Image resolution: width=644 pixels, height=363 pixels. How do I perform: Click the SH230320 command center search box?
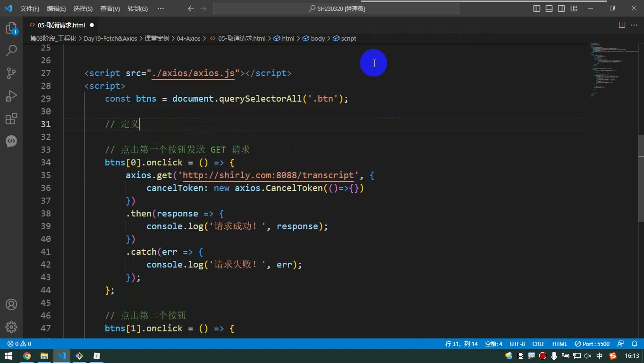(336, 9)
